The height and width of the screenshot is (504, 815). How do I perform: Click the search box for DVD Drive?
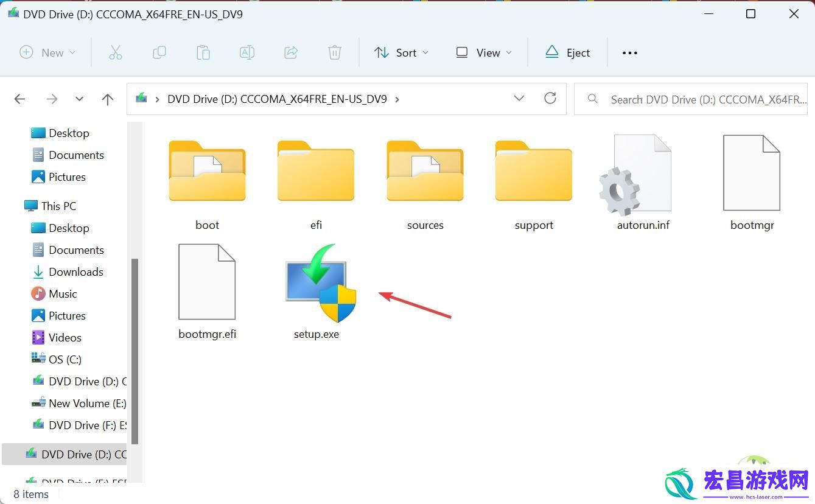pos(691,99)
